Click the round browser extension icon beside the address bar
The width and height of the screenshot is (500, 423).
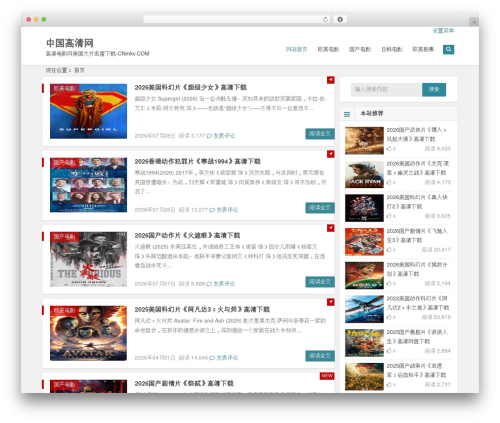340,19
